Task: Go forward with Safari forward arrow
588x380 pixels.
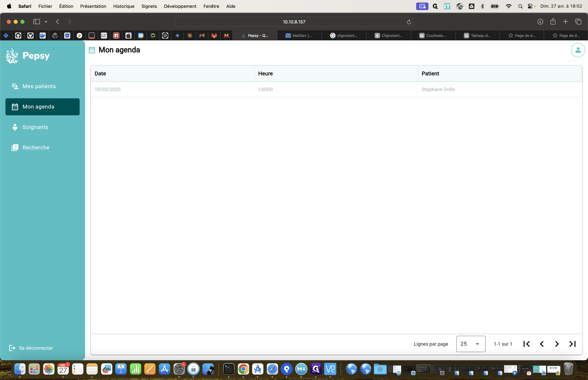Action: (x=69, y=22)
